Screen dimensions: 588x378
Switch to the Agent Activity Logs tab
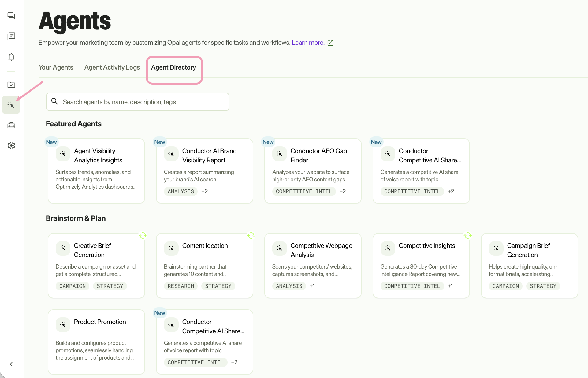point(112,67)
